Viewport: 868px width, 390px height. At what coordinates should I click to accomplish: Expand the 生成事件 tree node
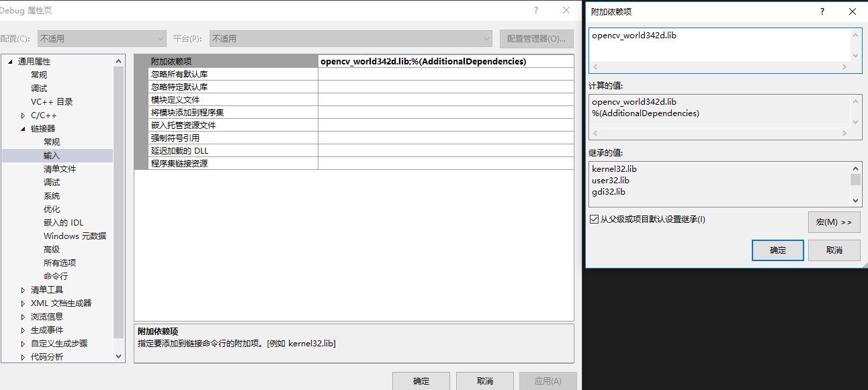(24, 330)
